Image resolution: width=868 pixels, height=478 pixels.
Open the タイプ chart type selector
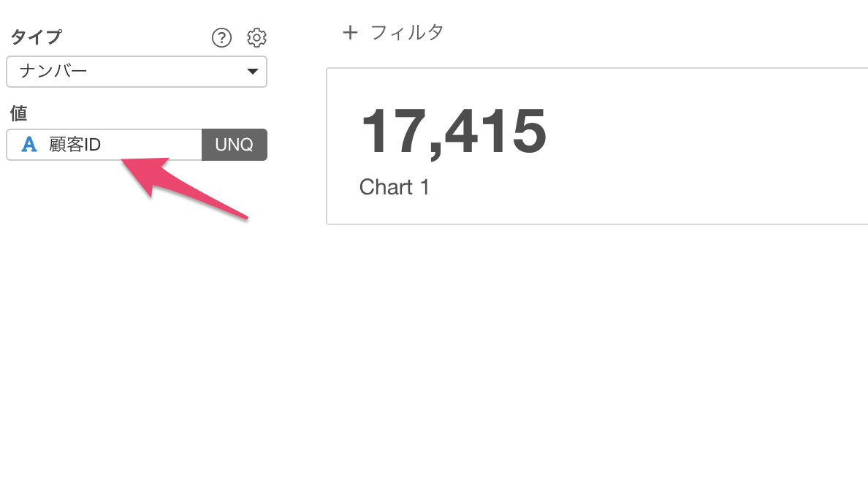coord(137,72)
